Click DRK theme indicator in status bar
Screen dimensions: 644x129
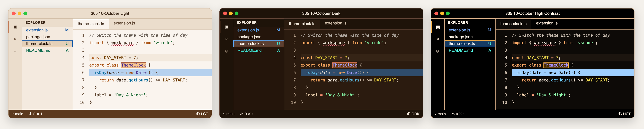pyautogui.click(x=413, y=114)
